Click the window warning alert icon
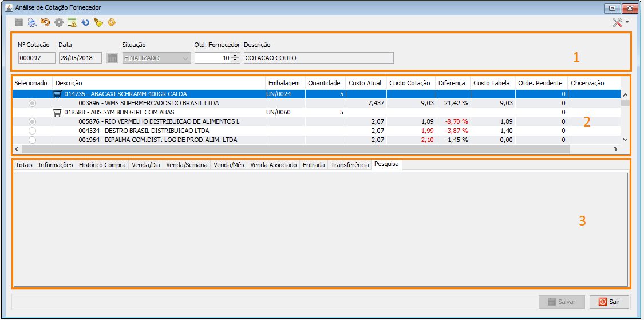Image resolution: width=644 pixels, height=320 pixels. point(72,23)
